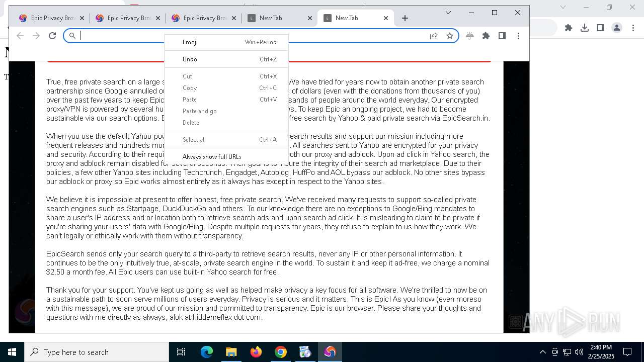The width and height of the screenshot is (644, 362).
Task: Click the back navigation arrow
Action: [x=20, y=36]
